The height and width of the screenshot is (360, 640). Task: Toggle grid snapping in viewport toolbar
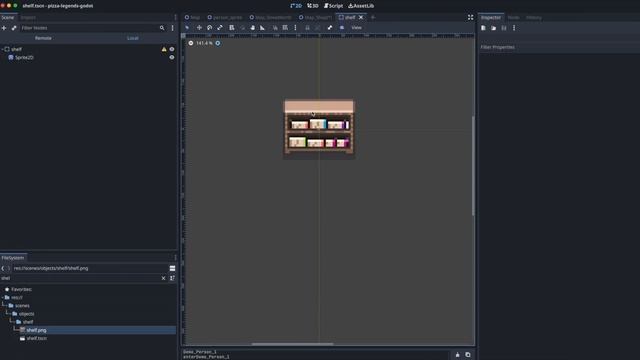[x=285, y=28]
